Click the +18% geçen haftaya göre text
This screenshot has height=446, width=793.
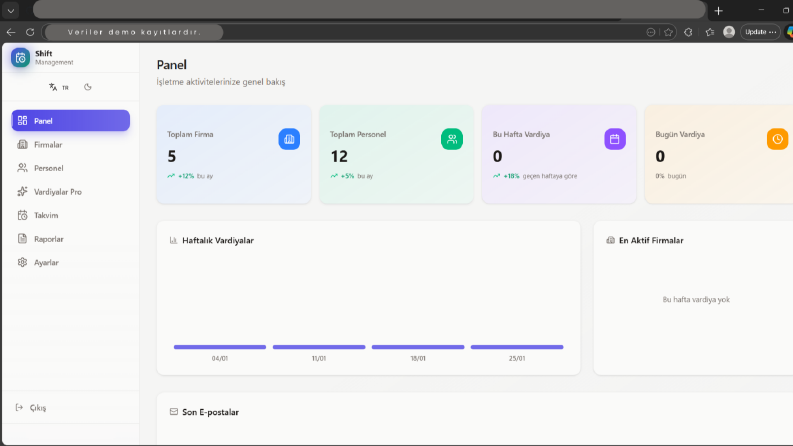pyautogui.click(x=535, y=176)
